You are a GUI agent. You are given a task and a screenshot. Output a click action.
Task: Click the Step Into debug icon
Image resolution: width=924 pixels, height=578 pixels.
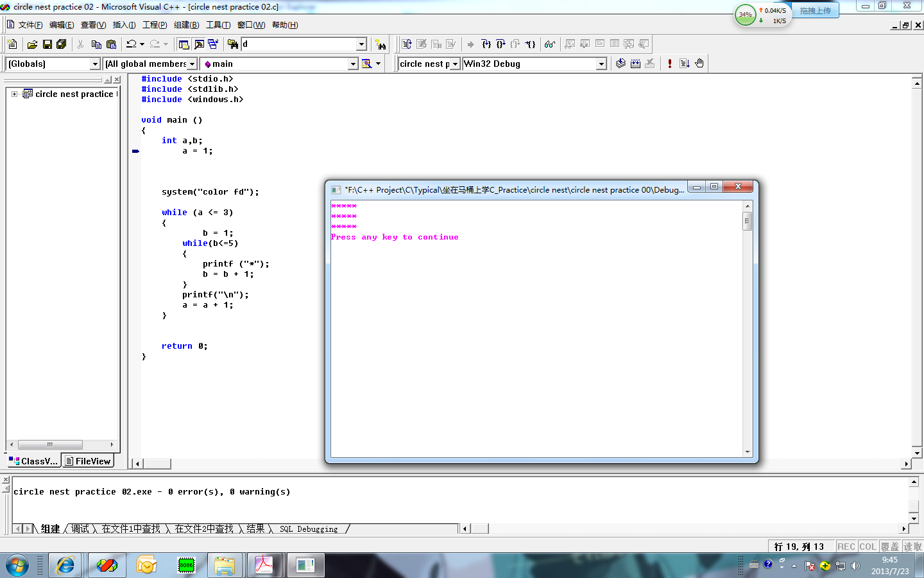coord(486,44)
